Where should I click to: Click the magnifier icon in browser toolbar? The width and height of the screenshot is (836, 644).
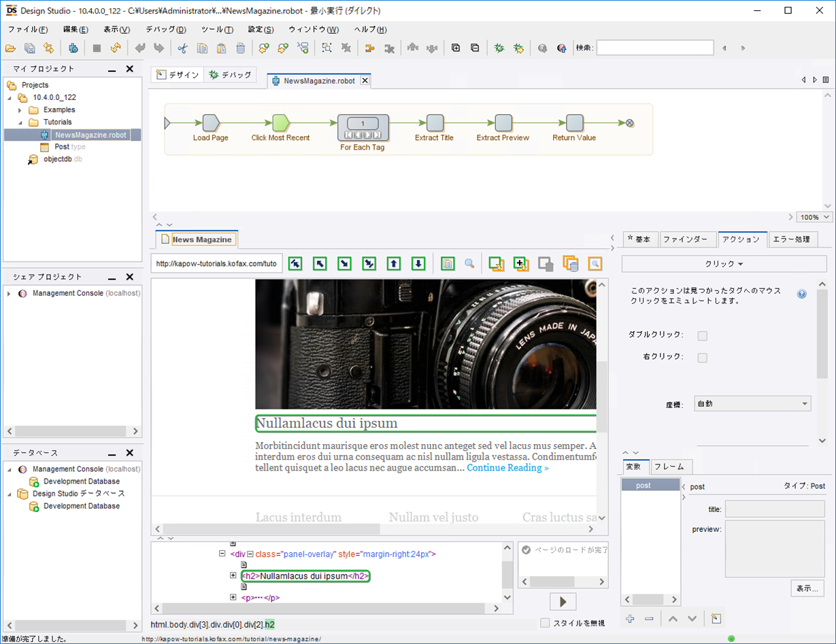click(469, 264)
